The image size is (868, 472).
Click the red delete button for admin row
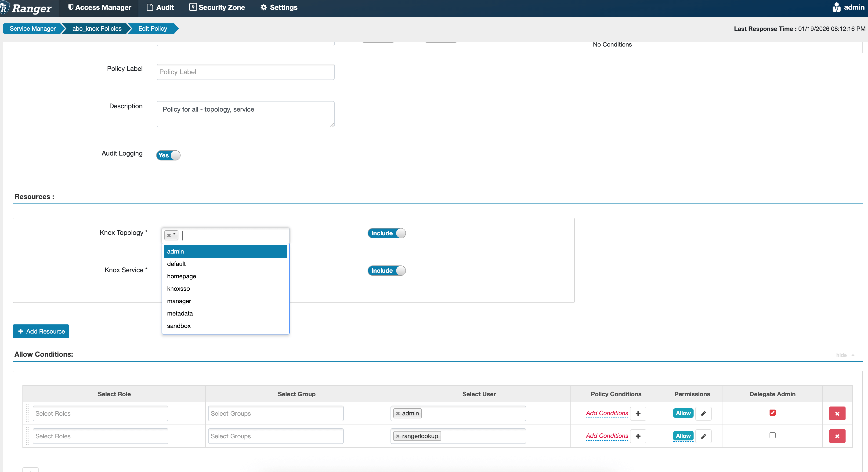pos(837,413)
